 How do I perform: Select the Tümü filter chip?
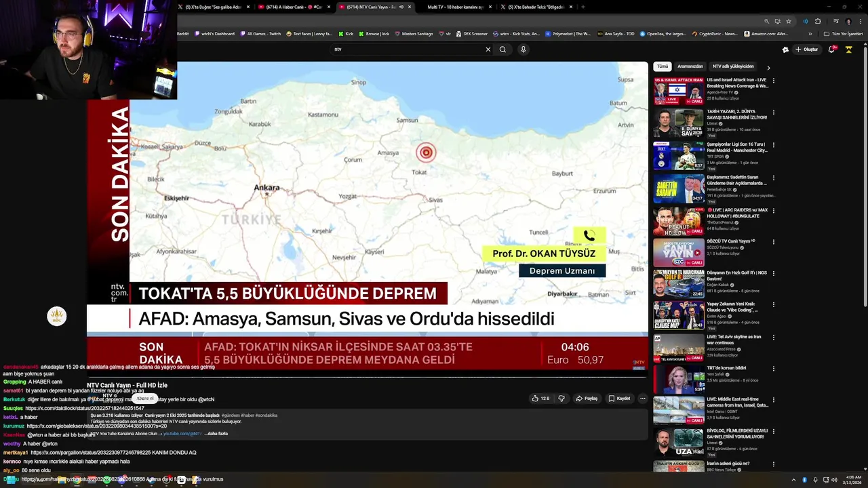click(663, 66)
